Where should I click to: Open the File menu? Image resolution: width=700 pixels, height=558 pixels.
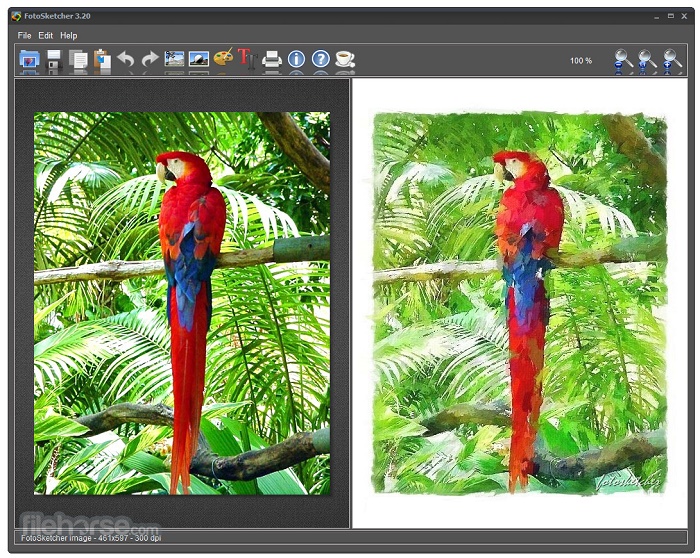tap(24, 36)
